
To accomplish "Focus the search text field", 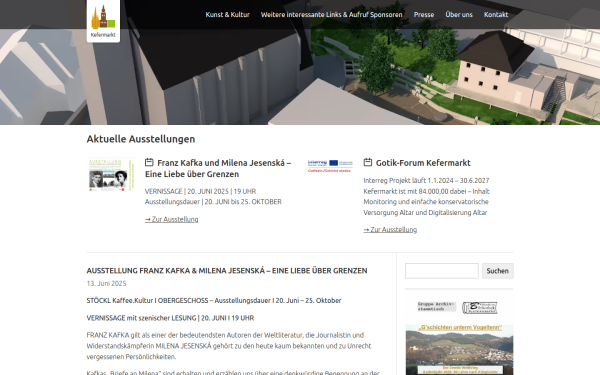I will click(x=442, y=271).
